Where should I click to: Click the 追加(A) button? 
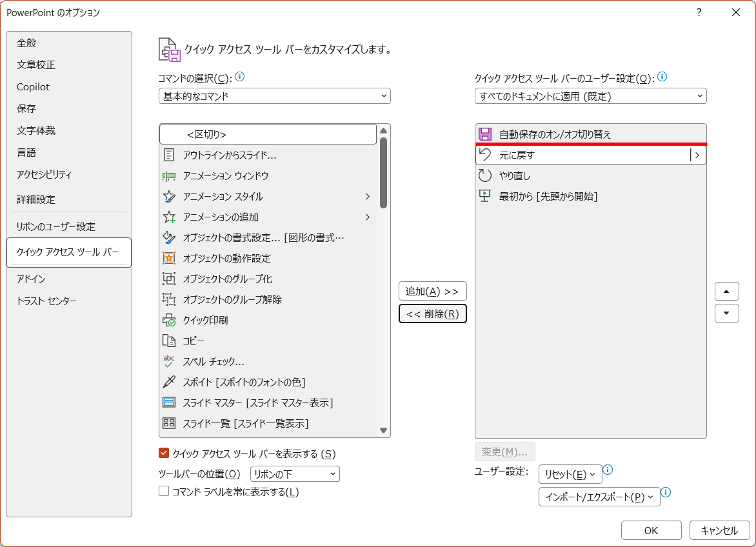point(432,291)
